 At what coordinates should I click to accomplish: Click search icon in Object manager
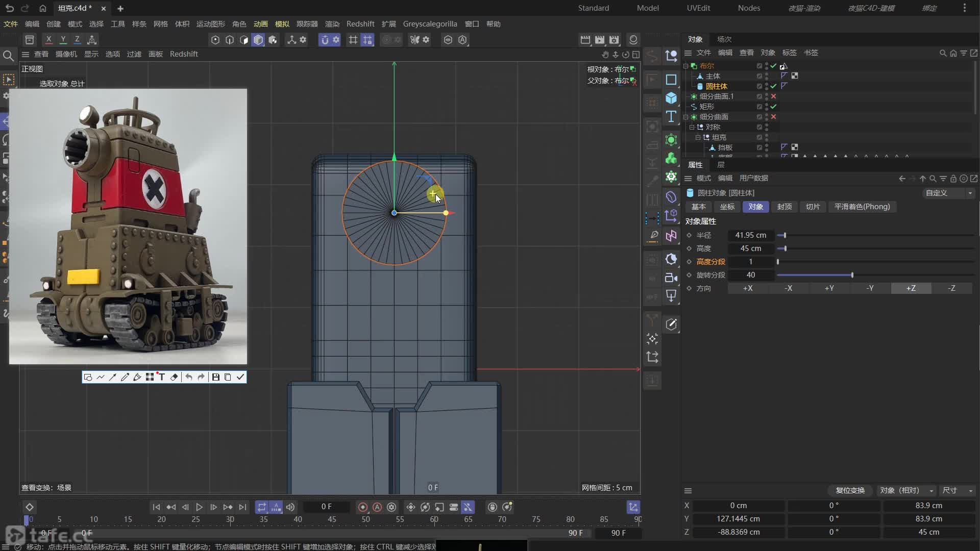click(943, 53)
